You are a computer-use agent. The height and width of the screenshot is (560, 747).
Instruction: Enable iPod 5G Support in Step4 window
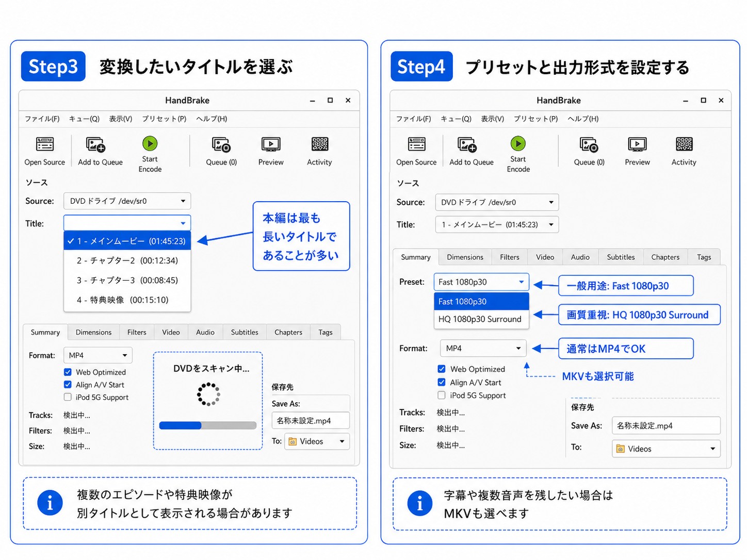[x=442, y=395]
